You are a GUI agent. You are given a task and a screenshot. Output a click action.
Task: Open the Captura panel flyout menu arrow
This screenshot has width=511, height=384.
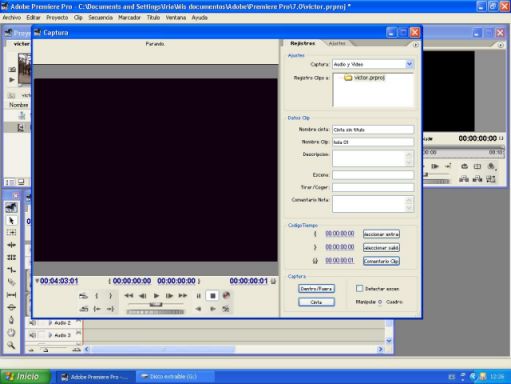pyautogui.click(x=415, y=45)
